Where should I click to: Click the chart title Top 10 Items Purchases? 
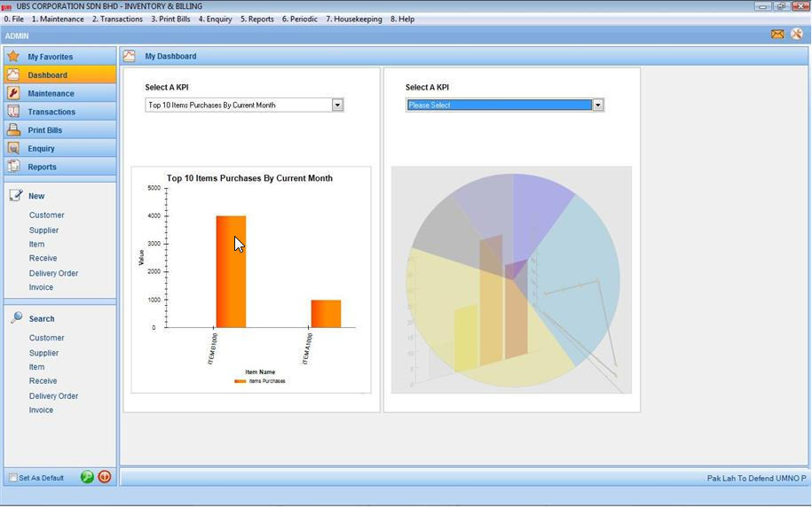(x=249, y=178)
